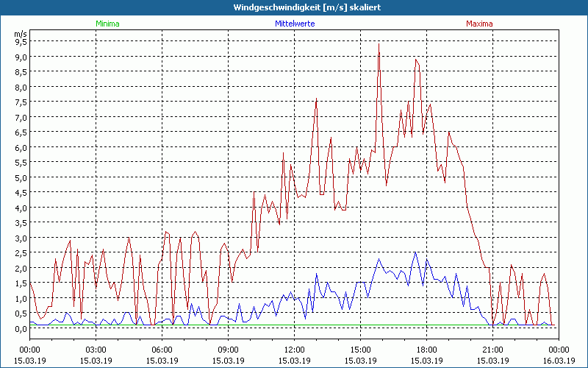
Task: Click the m/s unit label on y-axis
Action: click(20, 34)
